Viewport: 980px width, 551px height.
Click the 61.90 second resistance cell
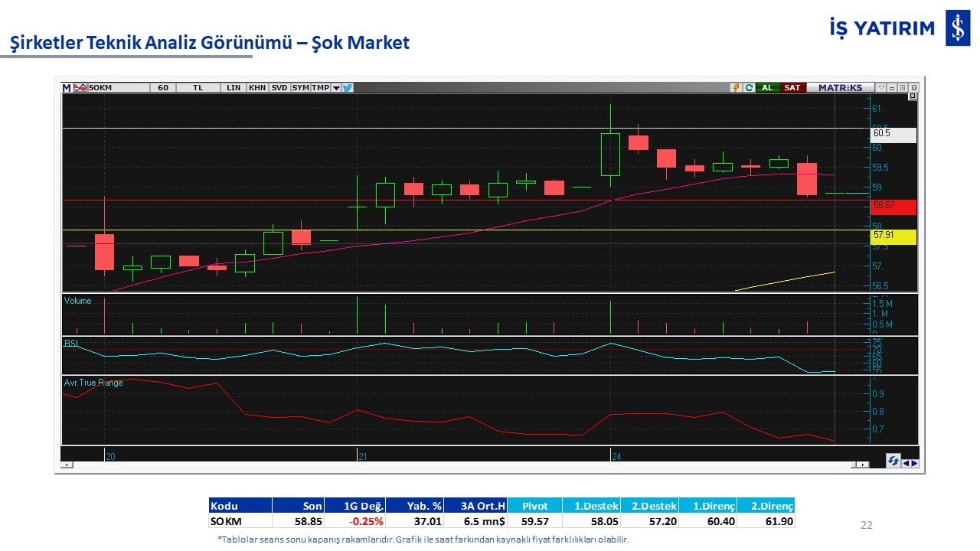pos(766,521)
